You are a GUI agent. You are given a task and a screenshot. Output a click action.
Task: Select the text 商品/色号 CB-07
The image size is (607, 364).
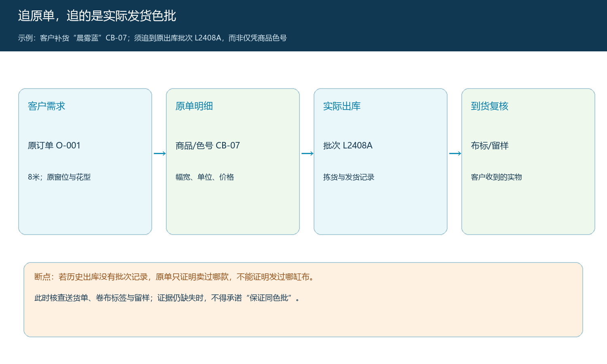pos(208,146)
